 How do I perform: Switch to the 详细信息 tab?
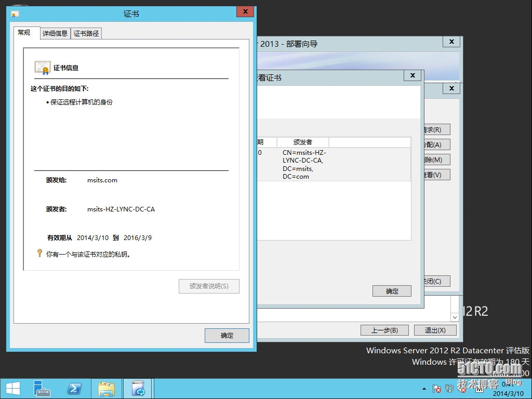click(55, 33)
